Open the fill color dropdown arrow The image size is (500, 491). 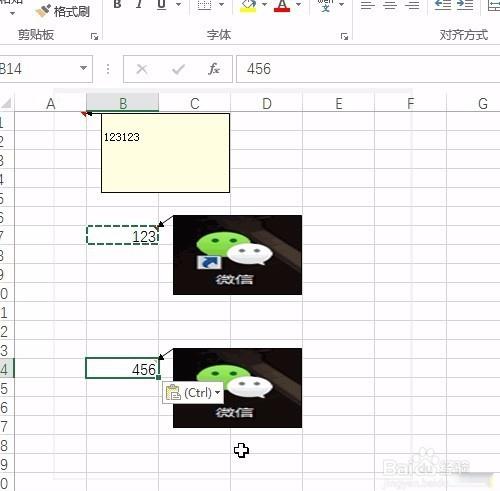[265, 5]
